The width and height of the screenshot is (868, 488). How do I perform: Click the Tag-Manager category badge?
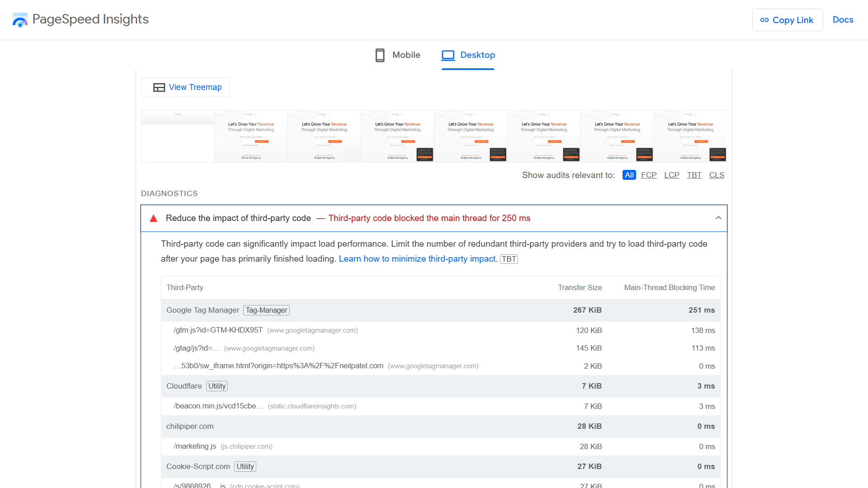click(267, 310)
